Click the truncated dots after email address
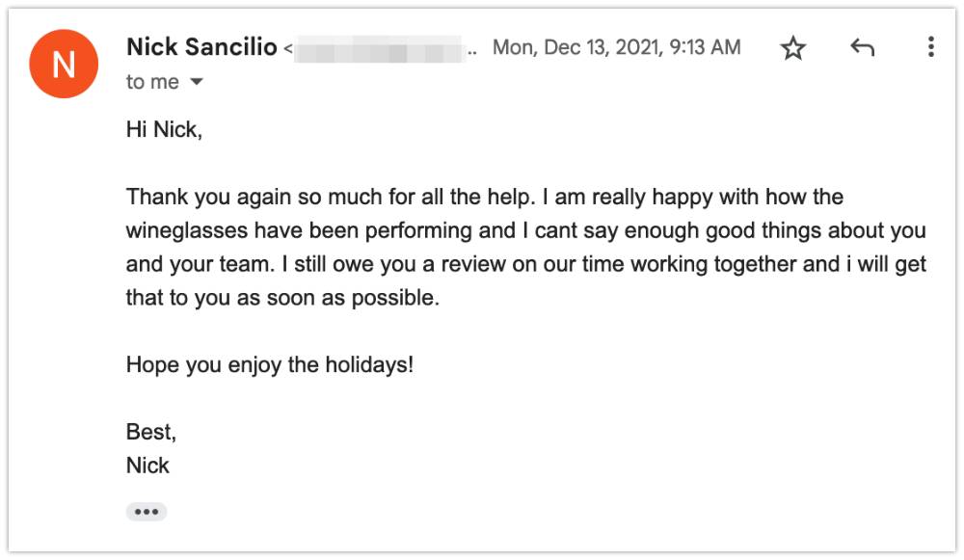 coord(471,53)
